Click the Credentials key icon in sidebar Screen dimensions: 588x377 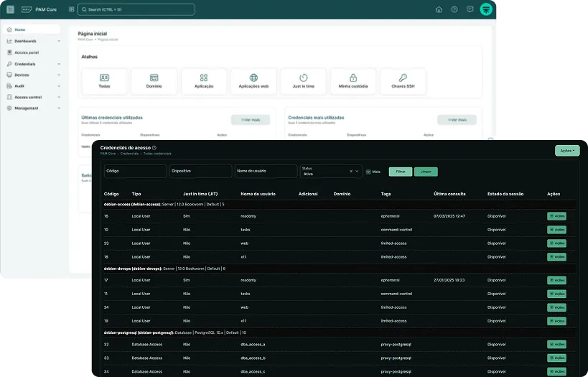(x=9, y=64)
